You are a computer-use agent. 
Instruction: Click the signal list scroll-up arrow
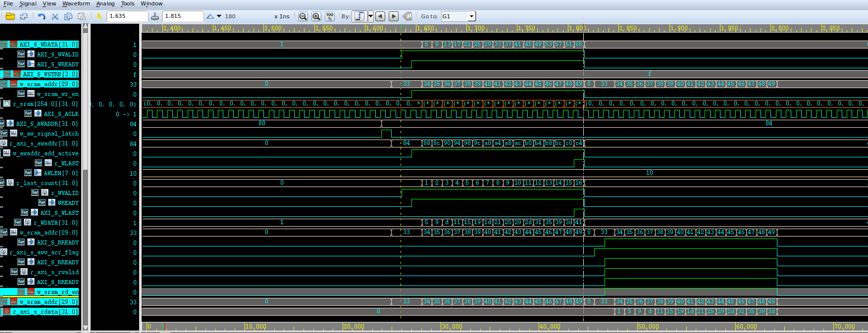click(85, 26)
